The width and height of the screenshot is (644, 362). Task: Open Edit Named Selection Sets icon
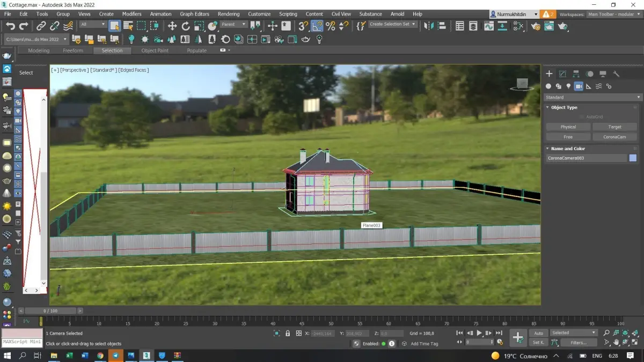click(361, 26)
